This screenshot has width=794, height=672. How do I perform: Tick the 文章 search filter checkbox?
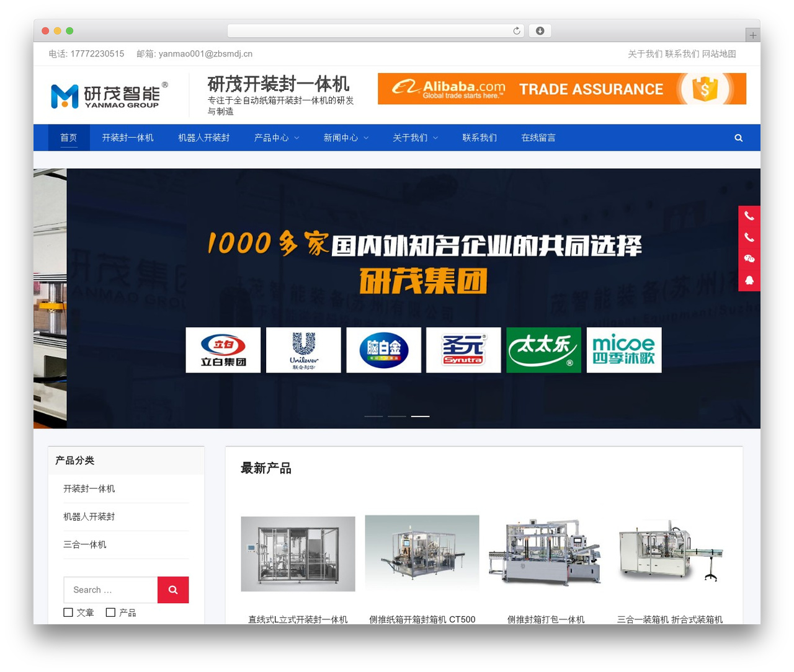pyautogui.click(x=68, y=612)
